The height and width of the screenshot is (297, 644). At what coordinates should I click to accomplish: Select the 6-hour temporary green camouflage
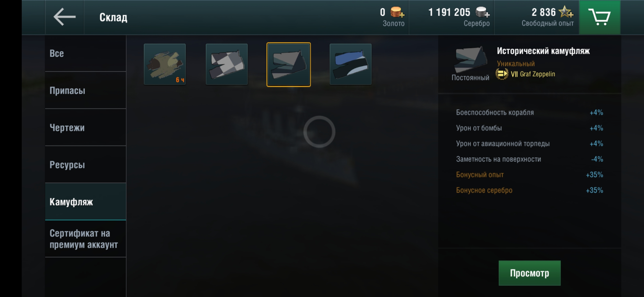[165, 64]
